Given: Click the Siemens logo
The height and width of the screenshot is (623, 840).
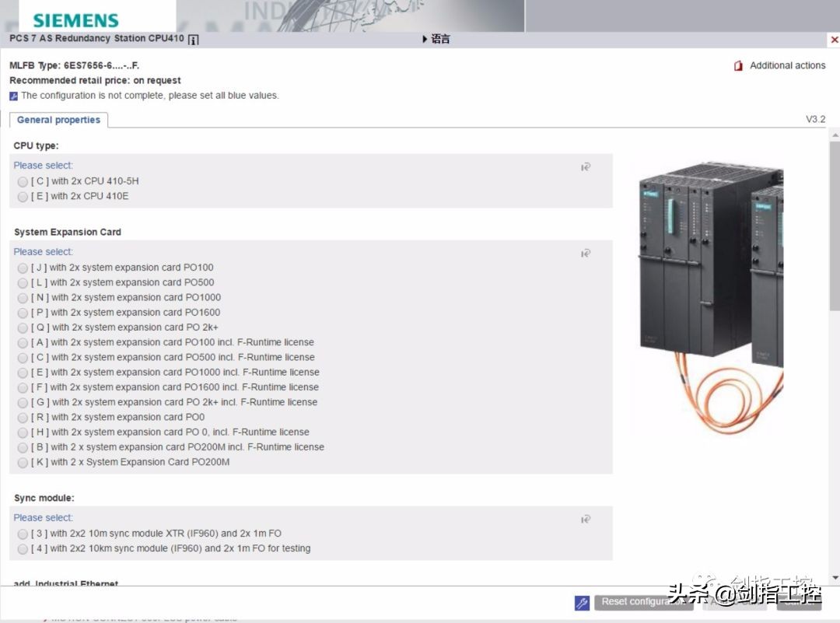Looking at the screenshot, I should pyautogui.click(x=75, y=20).
